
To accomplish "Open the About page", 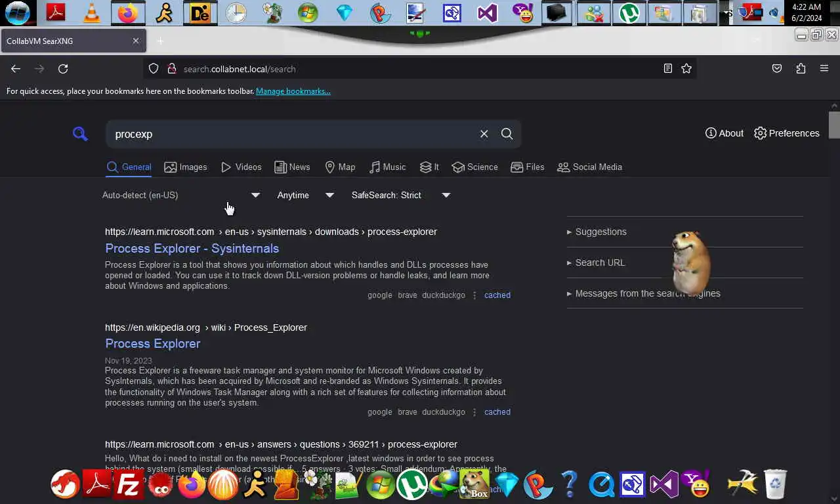I will tap(724, 133).
